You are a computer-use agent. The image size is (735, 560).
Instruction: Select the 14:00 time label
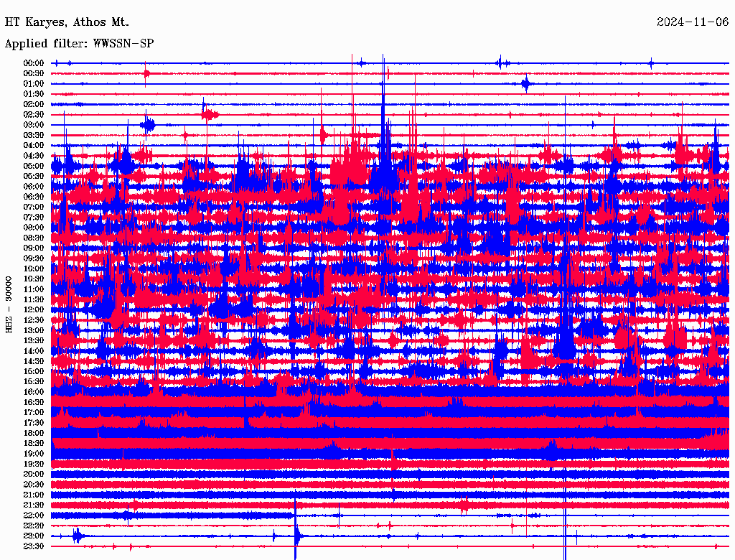[x=34, y=351]
